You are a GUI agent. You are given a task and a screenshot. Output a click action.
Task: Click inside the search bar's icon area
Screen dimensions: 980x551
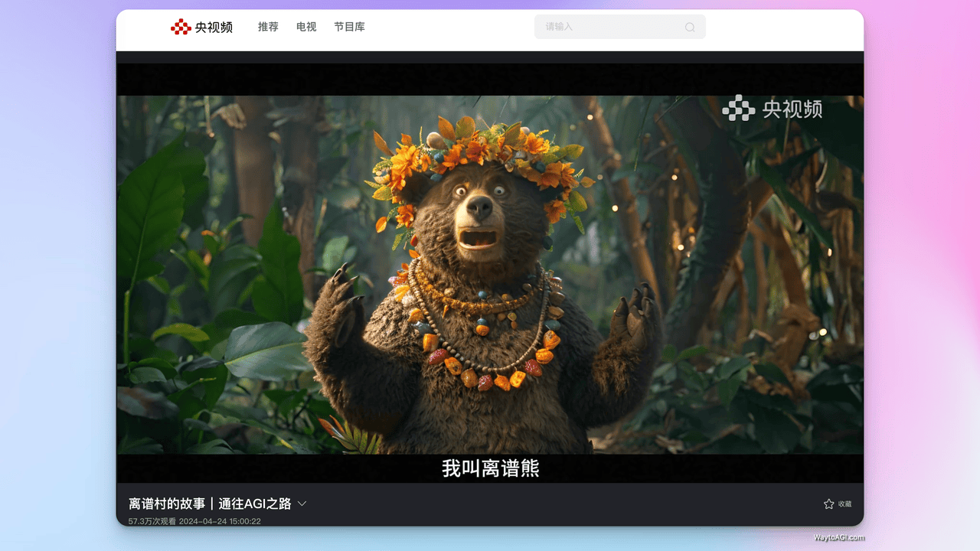(x=688, y=26)
